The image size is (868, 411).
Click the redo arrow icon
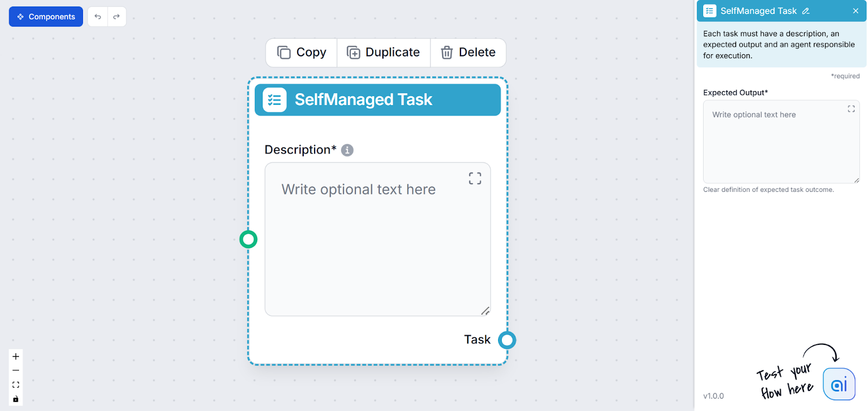(x=117, y=16)
